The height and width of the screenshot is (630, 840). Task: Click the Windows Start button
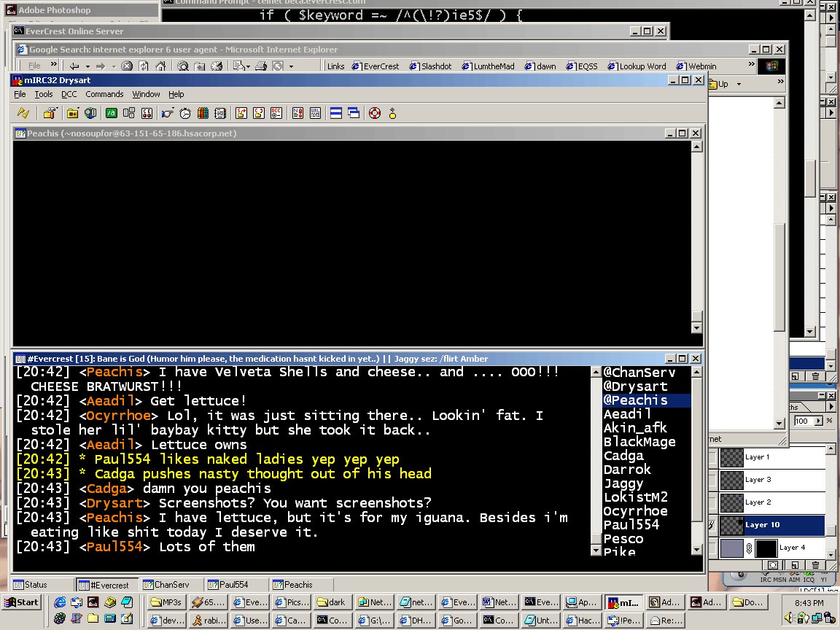21,602
